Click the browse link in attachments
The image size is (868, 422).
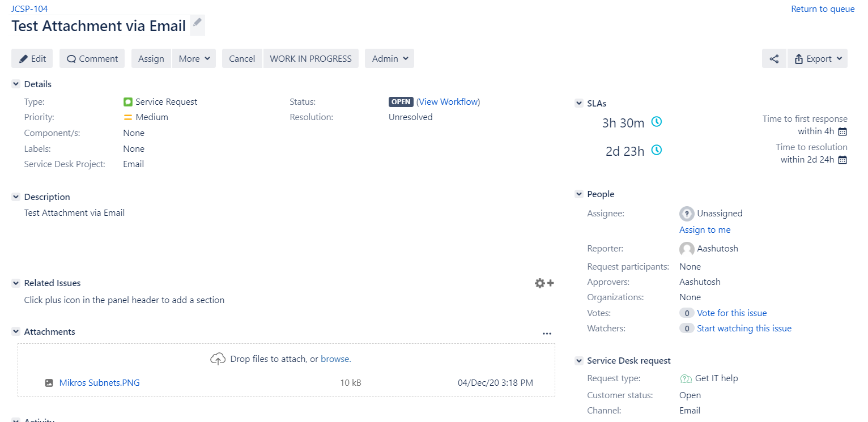(335, 359)
